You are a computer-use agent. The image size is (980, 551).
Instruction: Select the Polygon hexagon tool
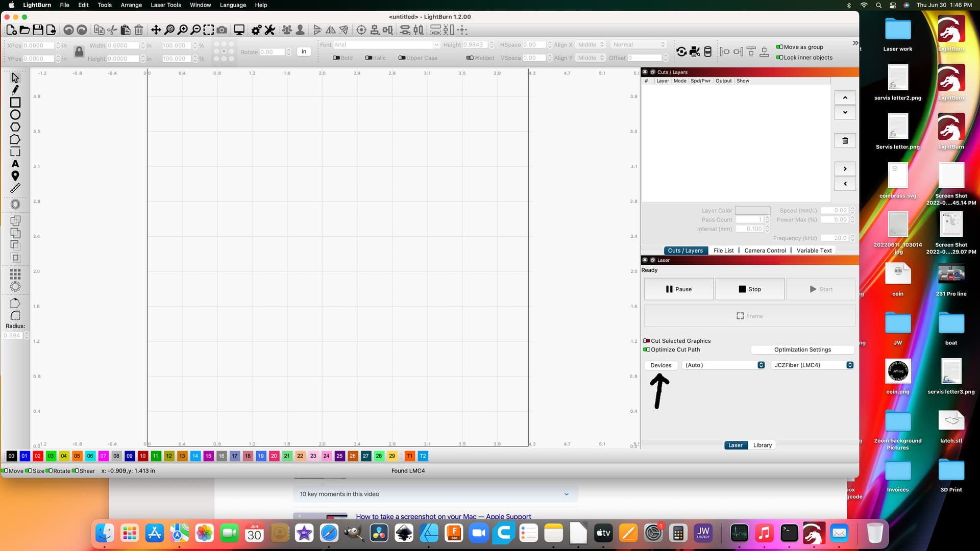[15, 127]
